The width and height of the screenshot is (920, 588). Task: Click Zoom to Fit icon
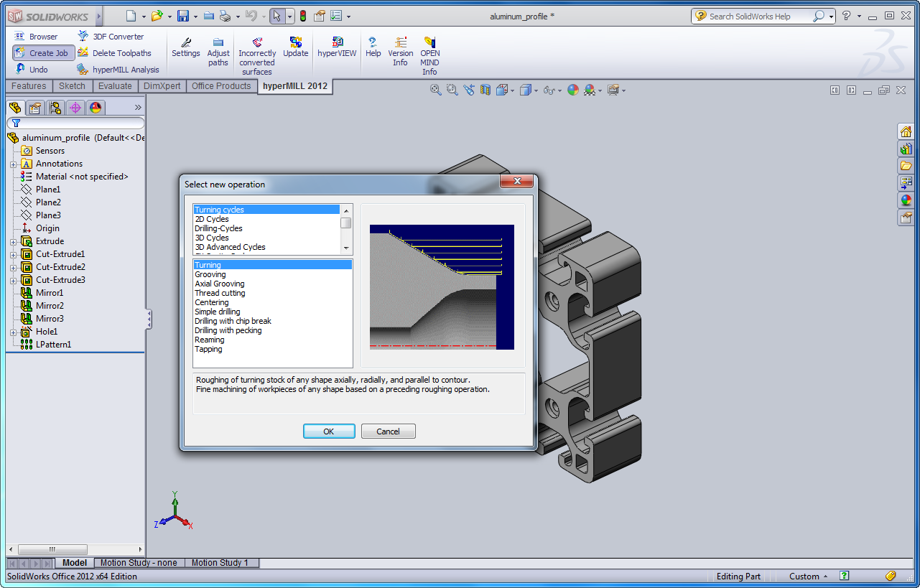tap(435, 90)
